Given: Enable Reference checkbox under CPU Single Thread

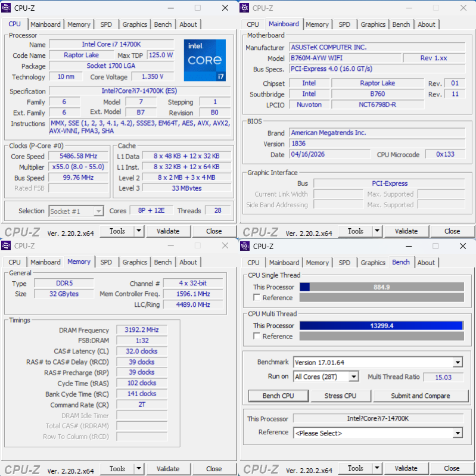Looking at the screenshot, I should (x=257, y=297).
